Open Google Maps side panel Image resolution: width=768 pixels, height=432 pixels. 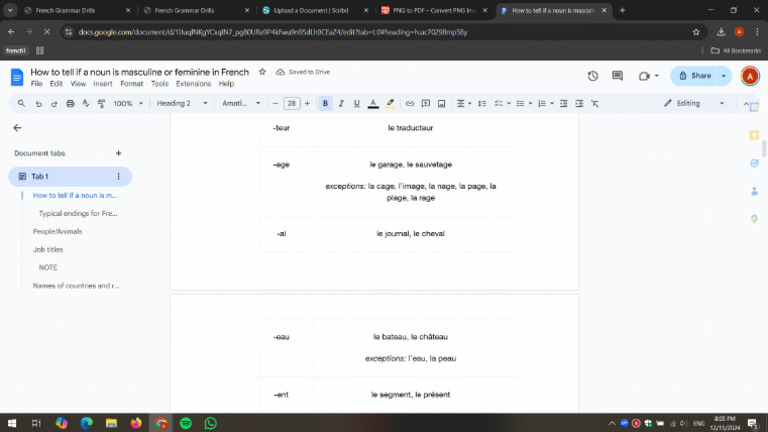(x=754, y=219)
